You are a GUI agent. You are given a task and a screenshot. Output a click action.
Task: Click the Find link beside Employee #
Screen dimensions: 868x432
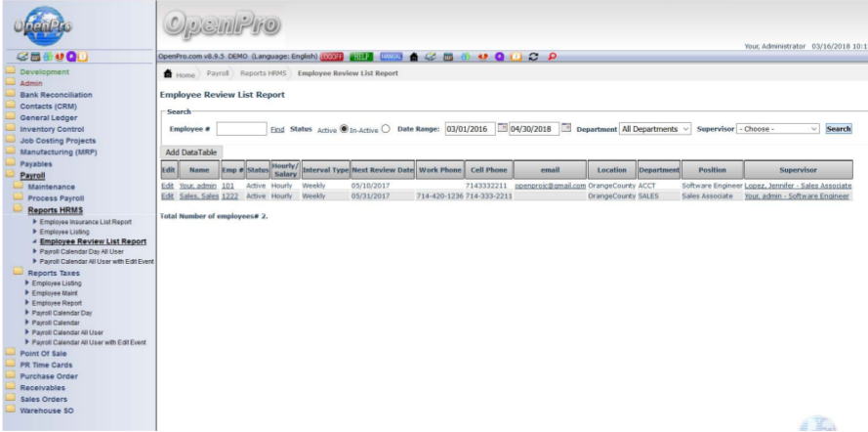tap(277, 129)
